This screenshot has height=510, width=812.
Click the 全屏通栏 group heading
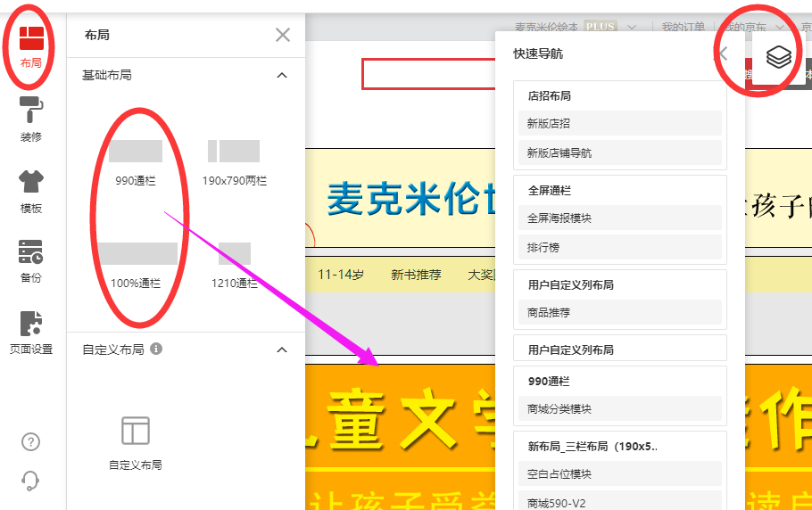coord(549,190)
